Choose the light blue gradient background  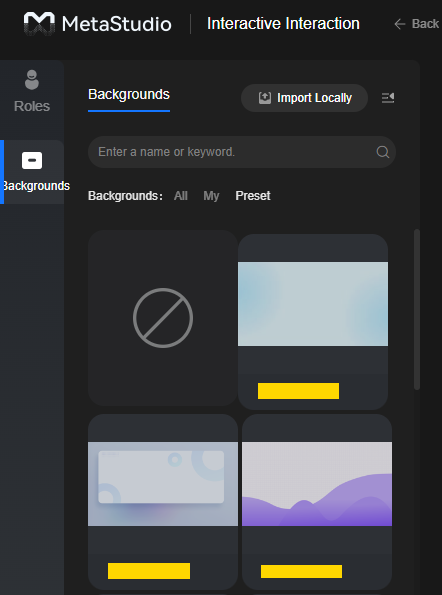(x=313, y=304)
